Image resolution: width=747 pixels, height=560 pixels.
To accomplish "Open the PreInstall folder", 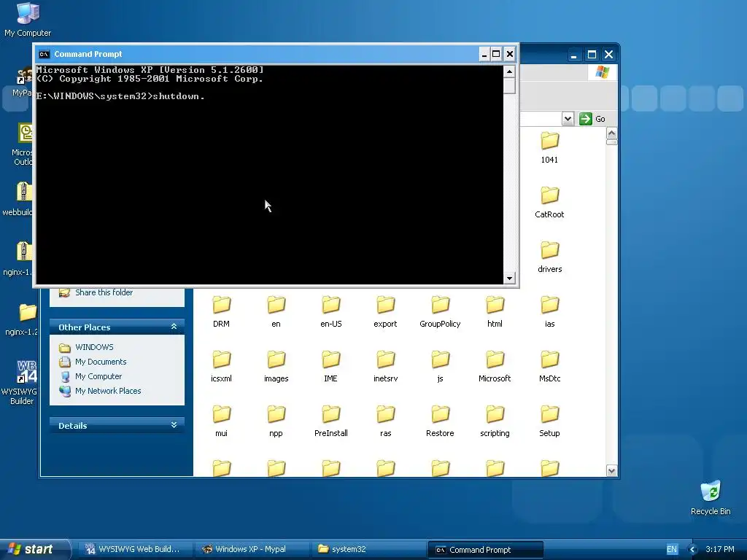I will (x=330, y=422).
